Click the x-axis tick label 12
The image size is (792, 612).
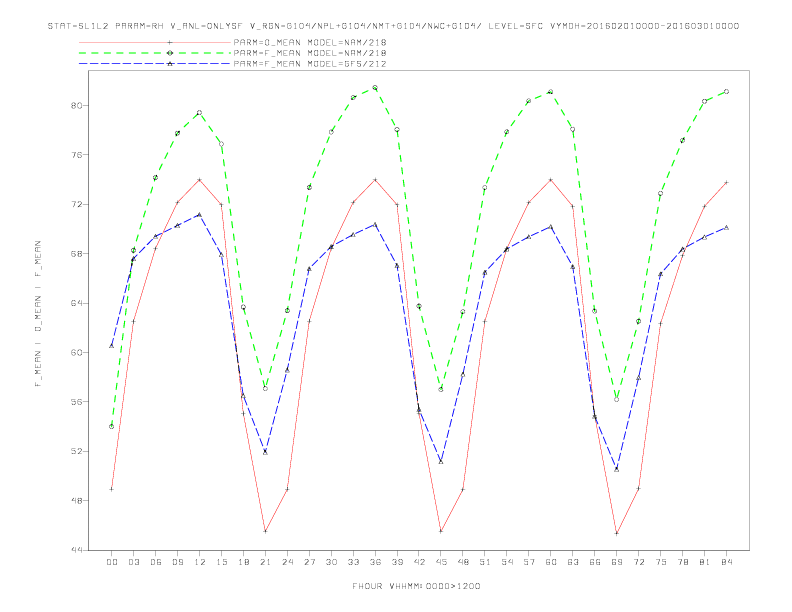[200, 562]
